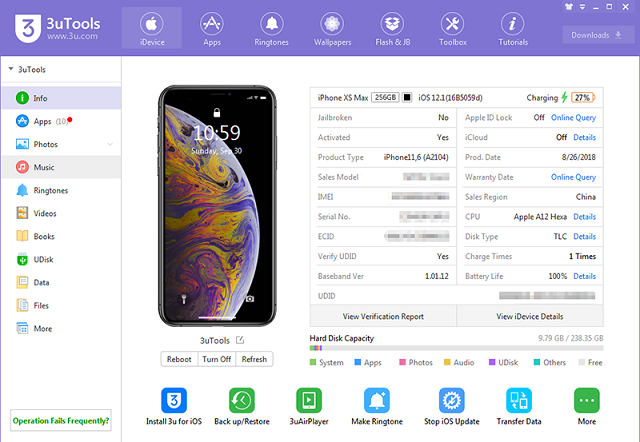Click the Turn Off button
Image resolution: width=640 pixels, height=442 pixels.
point(216,359)
